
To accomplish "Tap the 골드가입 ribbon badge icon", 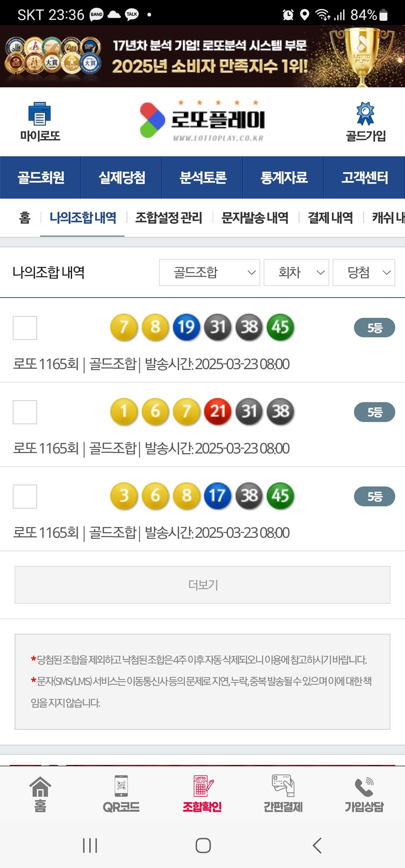I will 365,114.
